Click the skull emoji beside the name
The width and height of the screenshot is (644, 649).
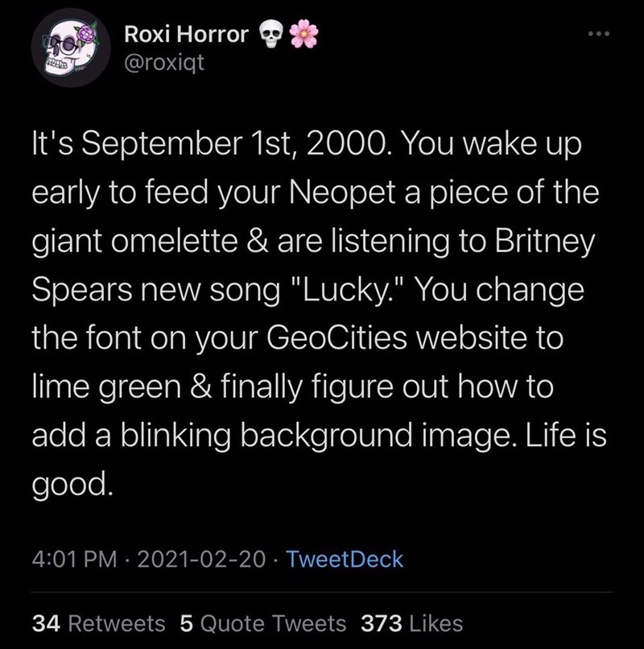click(x=273, y=35)
